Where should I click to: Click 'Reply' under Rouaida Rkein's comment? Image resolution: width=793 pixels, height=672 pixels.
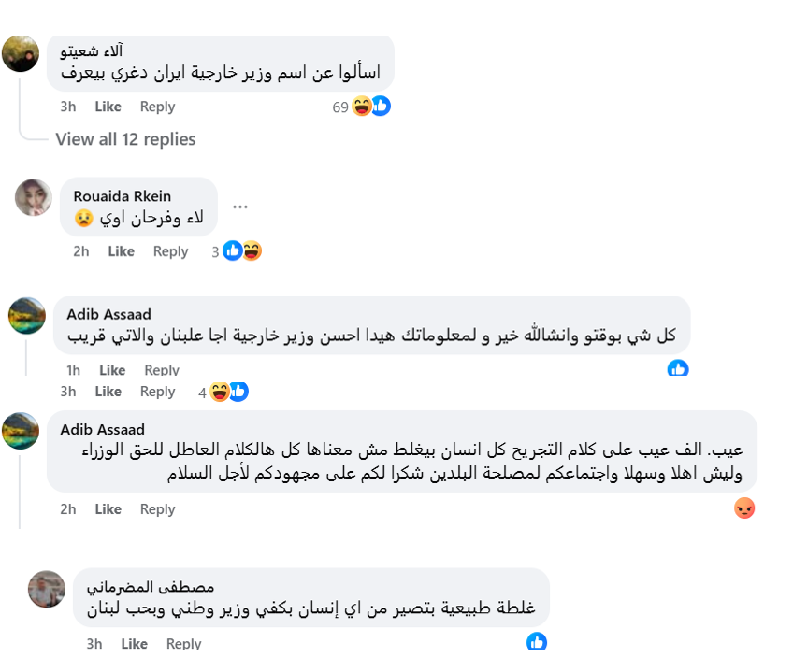click(x=170, y=250)
